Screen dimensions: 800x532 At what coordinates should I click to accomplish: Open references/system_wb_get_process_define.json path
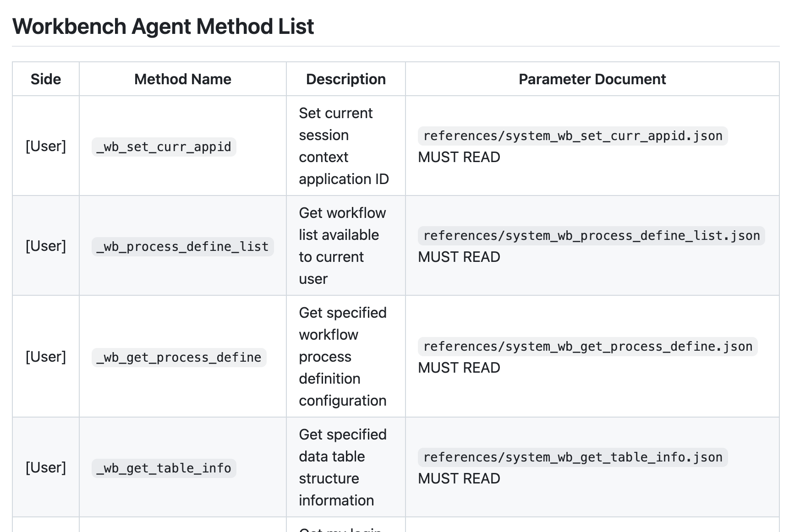coord(588,347)
